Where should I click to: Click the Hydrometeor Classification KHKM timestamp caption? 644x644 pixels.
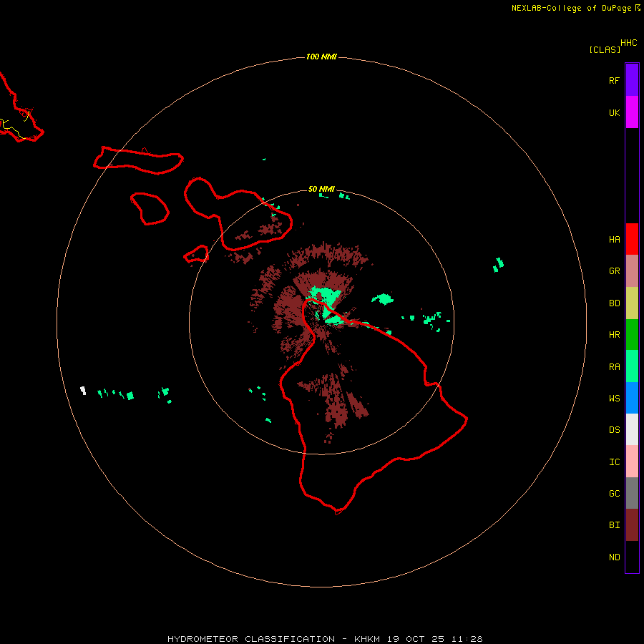pos(325,639)
